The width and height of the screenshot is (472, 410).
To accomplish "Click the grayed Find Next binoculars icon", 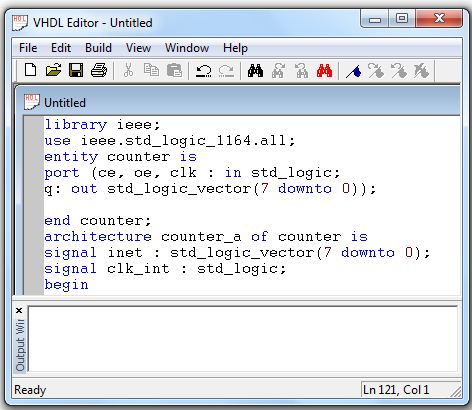I will pyautogui.click(x=278, y=70).
